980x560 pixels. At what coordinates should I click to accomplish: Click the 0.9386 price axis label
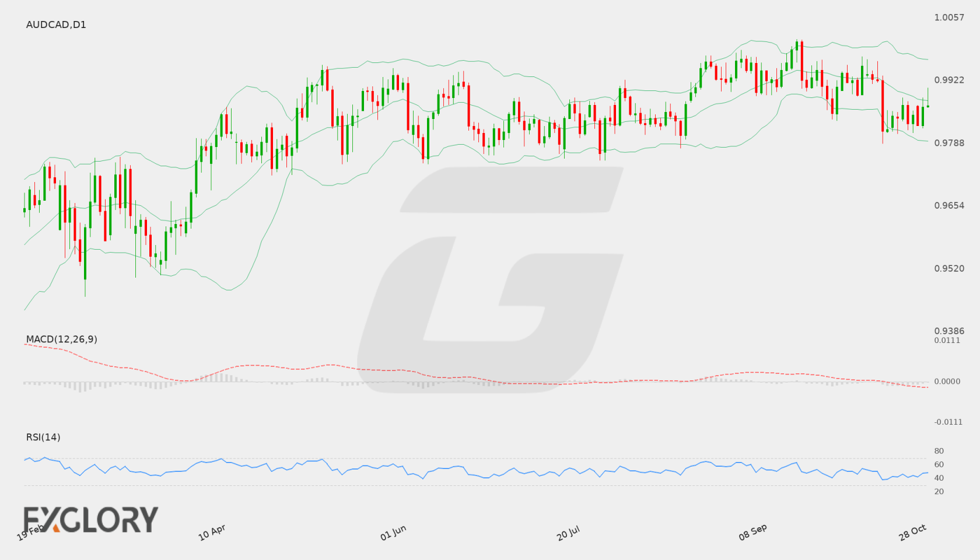[x=949, y=331]
